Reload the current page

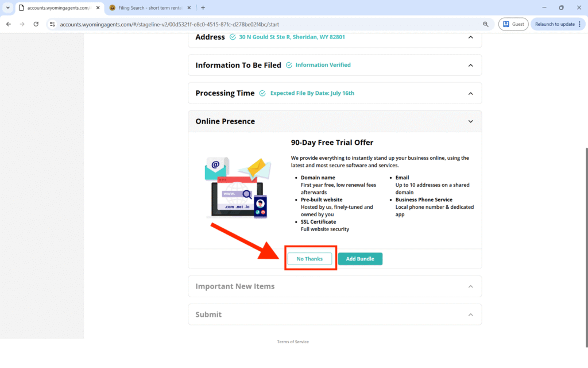pyautogui.click(x=36, y=24)
